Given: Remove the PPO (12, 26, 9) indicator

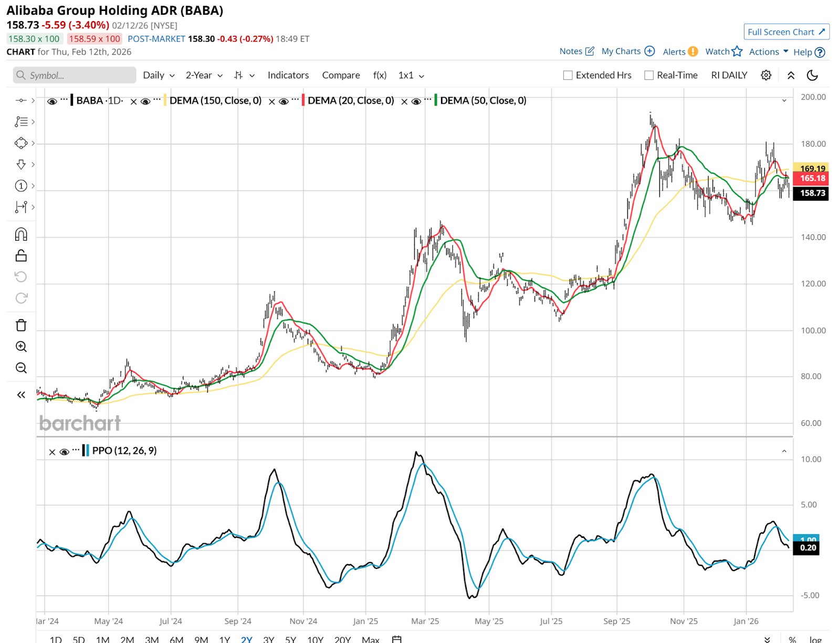Looking at the screenshot, I should pyautogui.click(x=52, y=452).
